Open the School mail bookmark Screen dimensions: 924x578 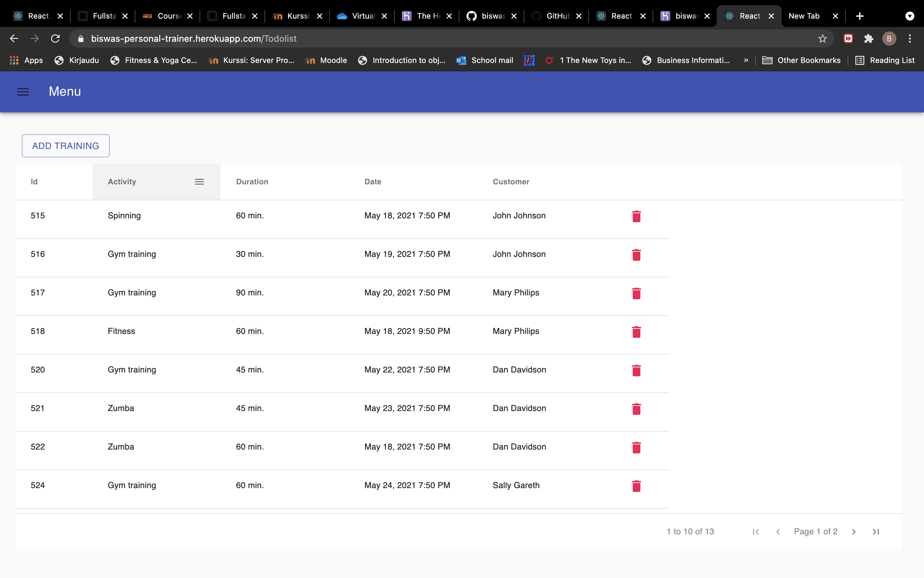pyautogui.click(x=485, y=60)
